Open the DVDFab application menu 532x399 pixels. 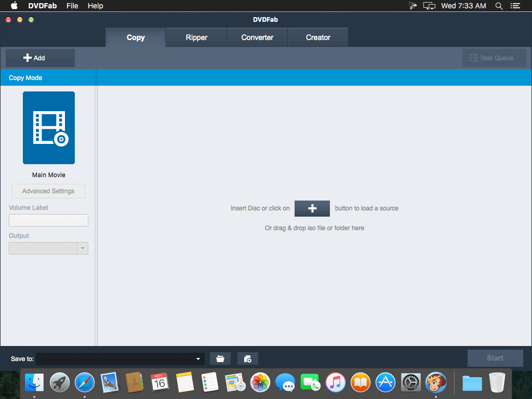click(x=43, y=6)
